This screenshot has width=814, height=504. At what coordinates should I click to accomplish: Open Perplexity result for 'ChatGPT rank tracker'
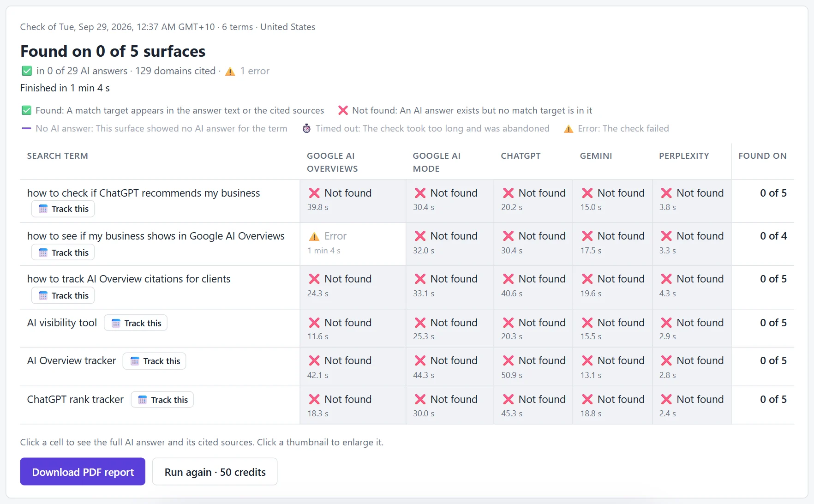(692, 405)
